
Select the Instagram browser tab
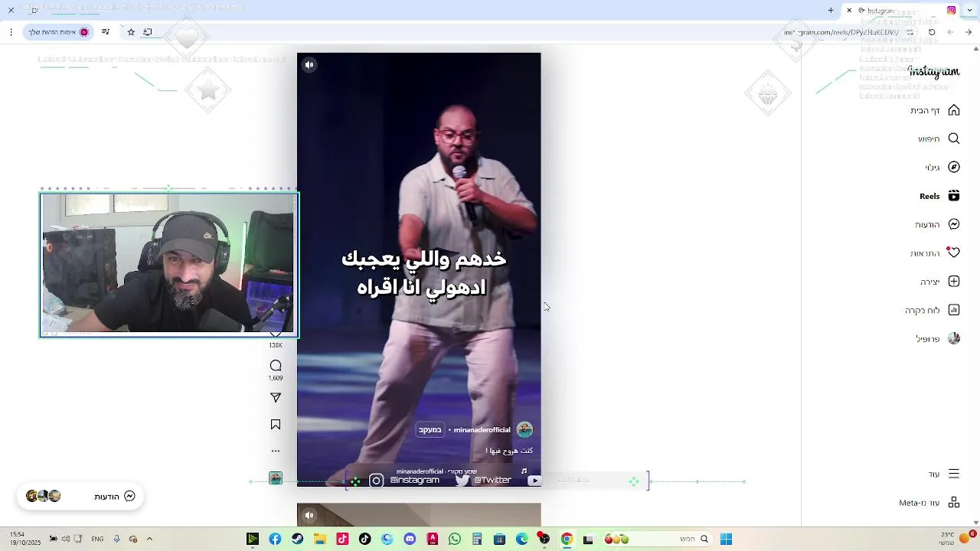(x=901, y=11)
